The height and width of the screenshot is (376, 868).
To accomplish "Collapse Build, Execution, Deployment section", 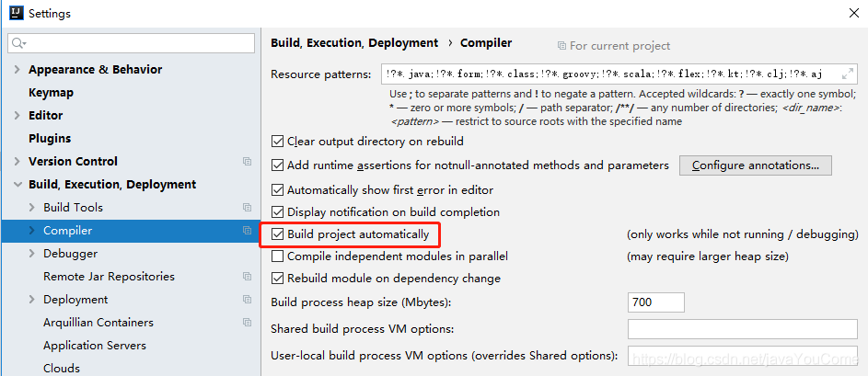I will click(17, 185).
